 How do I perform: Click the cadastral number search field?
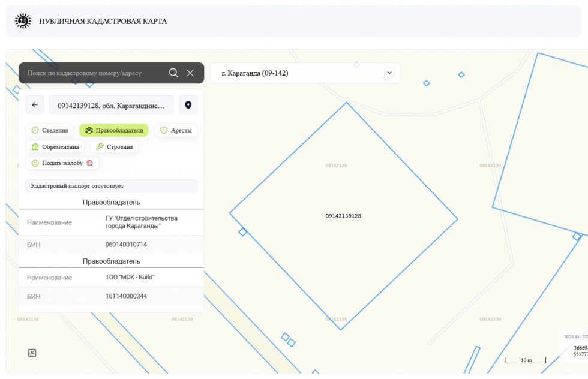pos(94,73)
